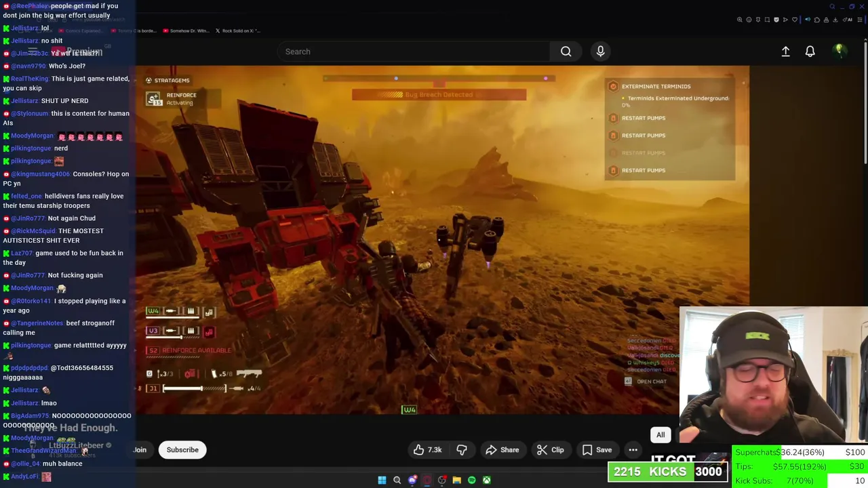Image resolution: width=868 pixels, height=488 pixels.
Task: Switch to the 'Somehow Dr. Witn...' tab
Action: coord(186,30)
